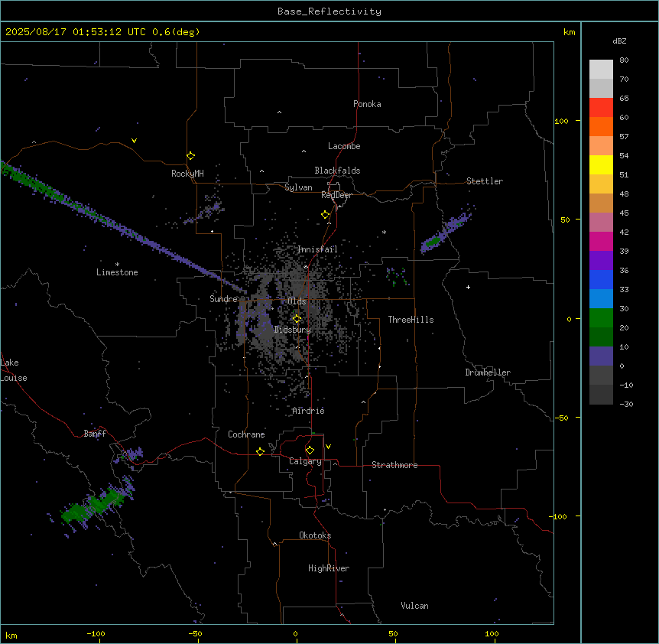Click the yellow diamond marker above Calgary label
Screen dimensions: 659x644
310,450
